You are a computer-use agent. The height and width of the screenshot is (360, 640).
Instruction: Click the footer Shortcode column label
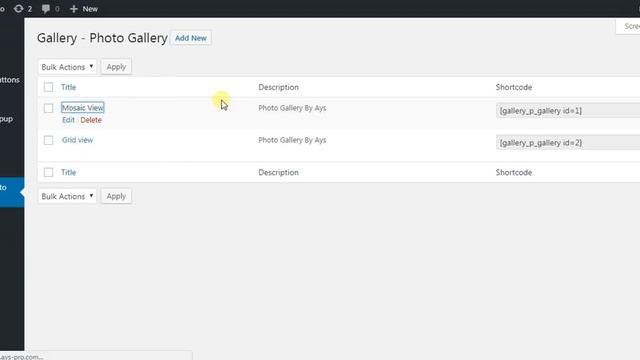coord(513,172)
